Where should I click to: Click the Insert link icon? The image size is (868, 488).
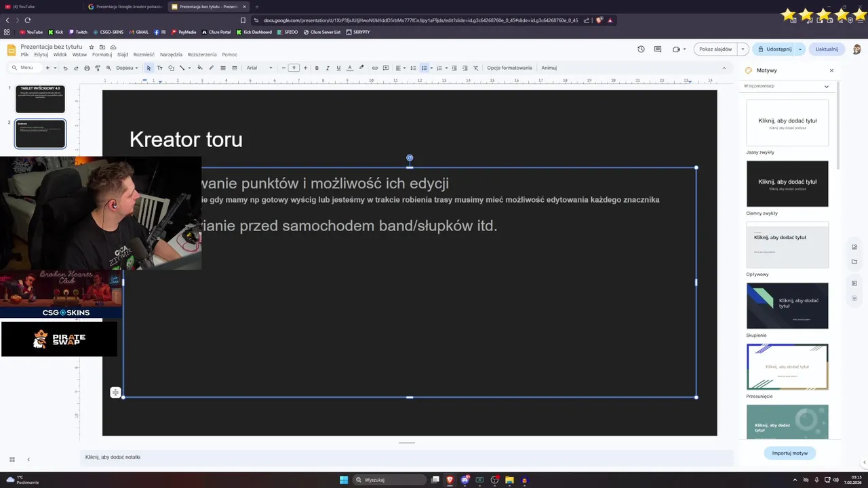click(374, 68)
